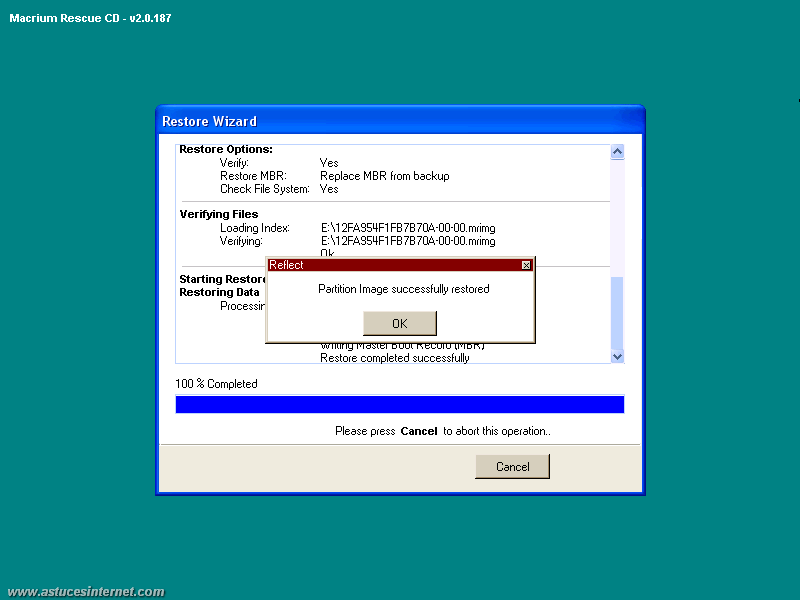Image resolution: width=800 pixels, height=600 pixels.
Task: Click the 'Restore Options:' heading
Action: pos(226,149)
